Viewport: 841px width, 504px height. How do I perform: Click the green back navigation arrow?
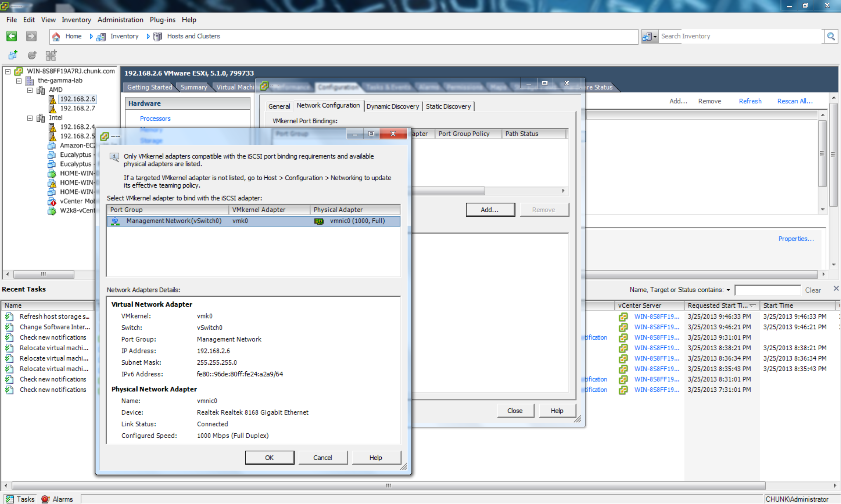click(12, 36)
